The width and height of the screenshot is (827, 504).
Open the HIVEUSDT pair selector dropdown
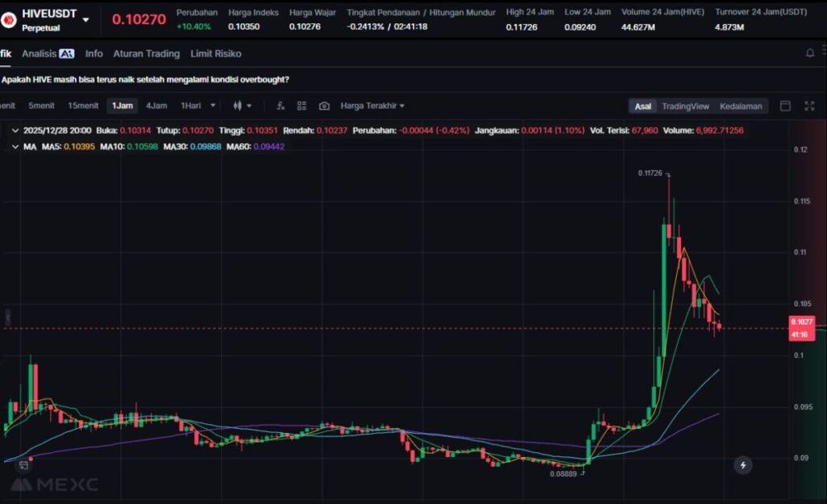[x=86, y=19]
